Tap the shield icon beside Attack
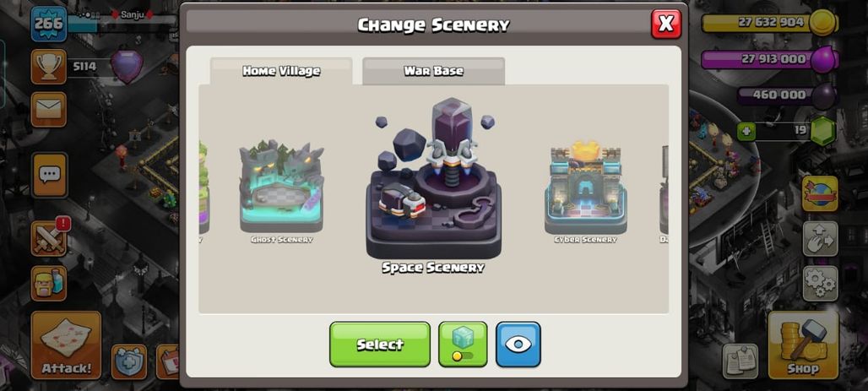868x391 pixels. click(129, 361)
